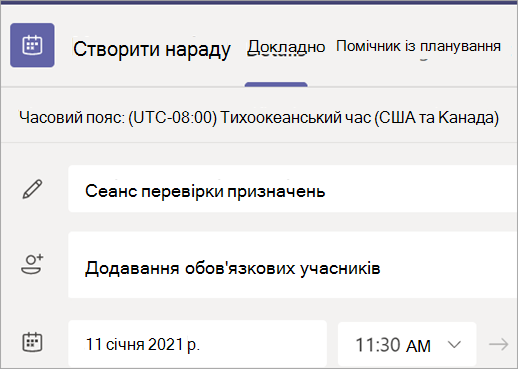Open the Помічник із планування tab
518x369 pixels.
(x=418, y=46)
